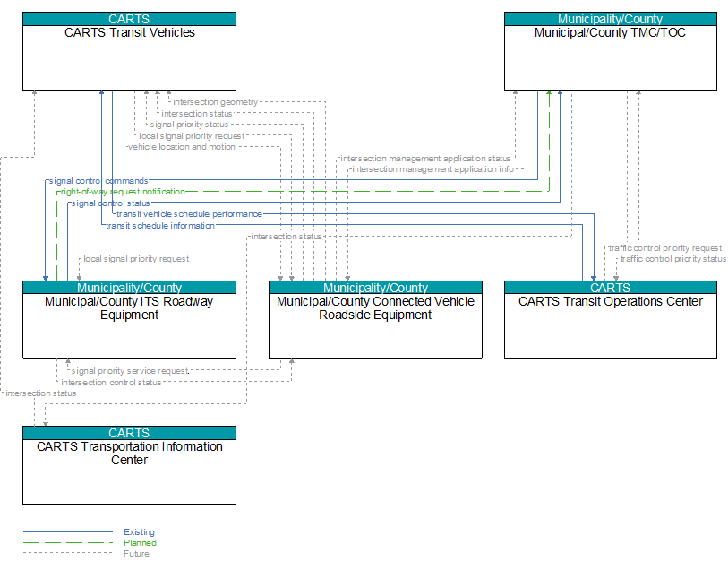This screenshot has width=728, height=570.
Task: Click the 'Existing' legend text
Action: point(140,532)
